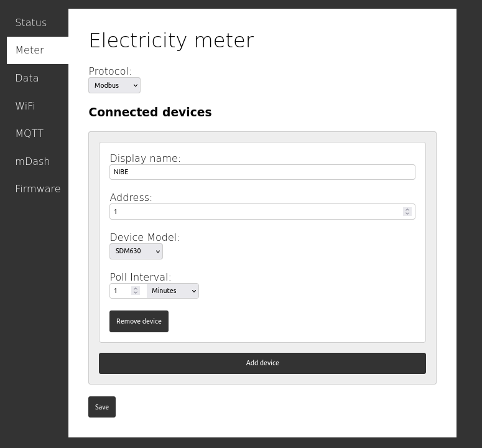Expand the Minutes unit dropdown
482x448 pixels.
click(173, 291)
